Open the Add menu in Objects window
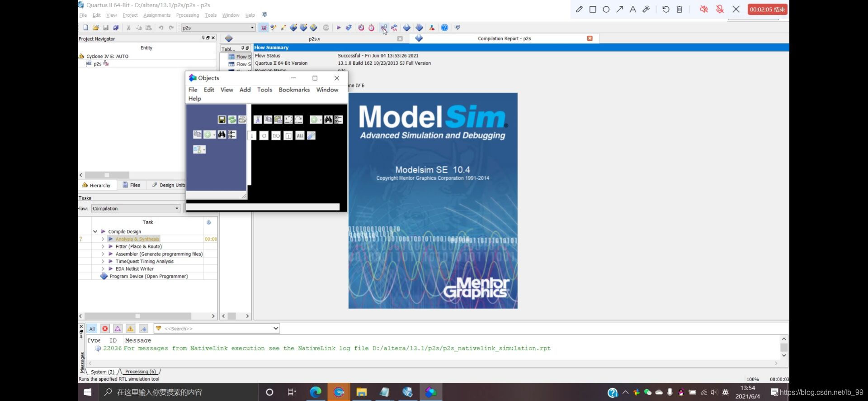Screen dimensions: 868x401 click(x=245, y=90)
